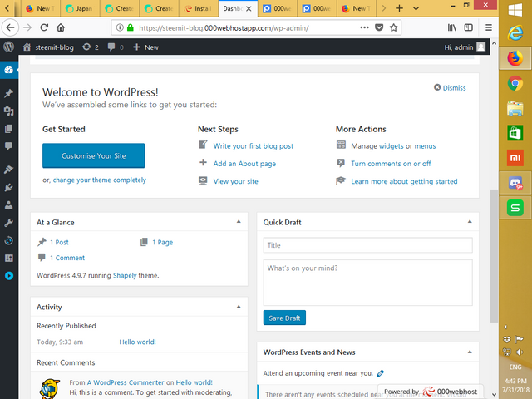Open Pages icon in sidebar

pos(9,129)
